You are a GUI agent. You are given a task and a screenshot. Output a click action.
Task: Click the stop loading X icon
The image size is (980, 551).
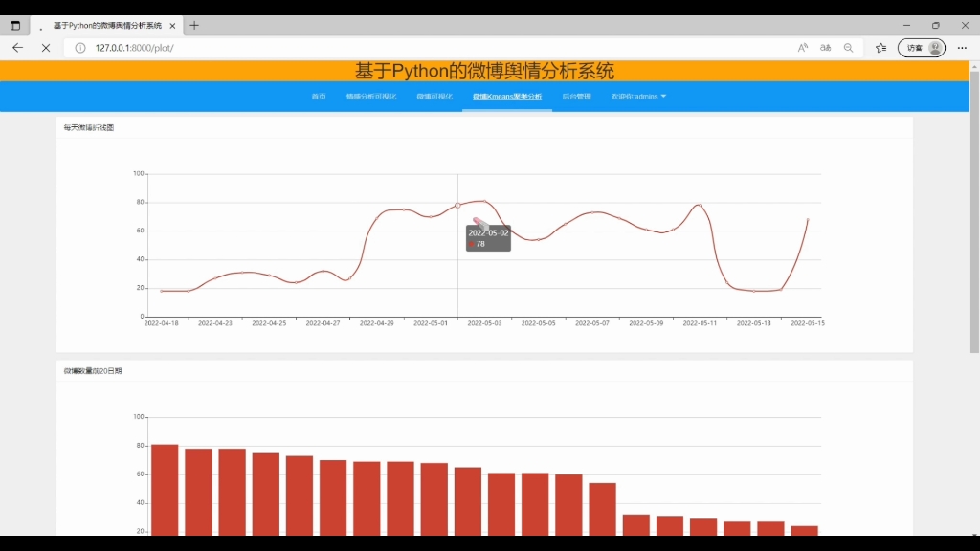pos(48,48)
